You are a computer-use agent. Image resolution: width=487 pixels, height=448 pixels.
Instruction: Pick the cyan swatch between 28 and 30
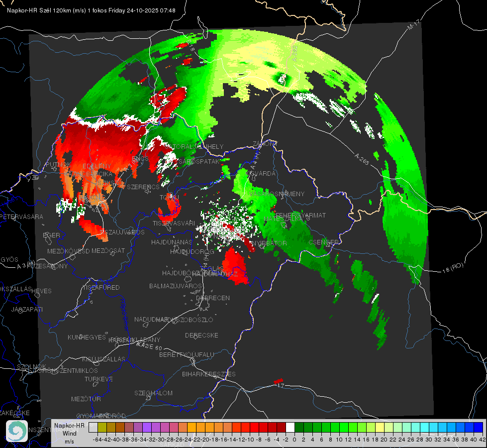[x=425, y=427]
